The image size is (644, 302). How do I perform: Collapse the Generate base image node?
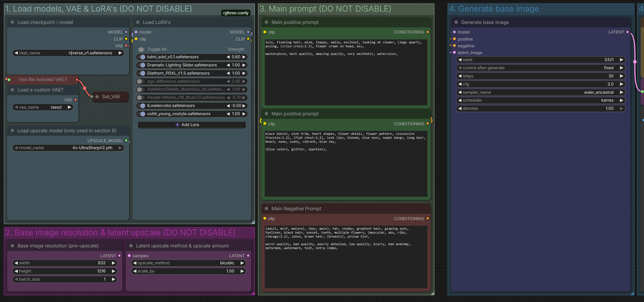click(x=456, y=22)
